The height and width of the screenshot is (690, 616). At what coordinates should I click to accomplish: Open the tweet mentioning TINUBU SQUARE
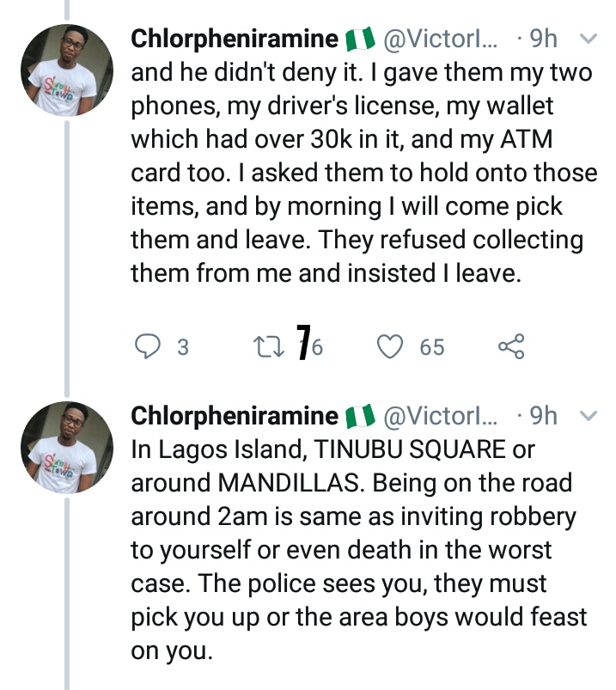click(361, 550)
